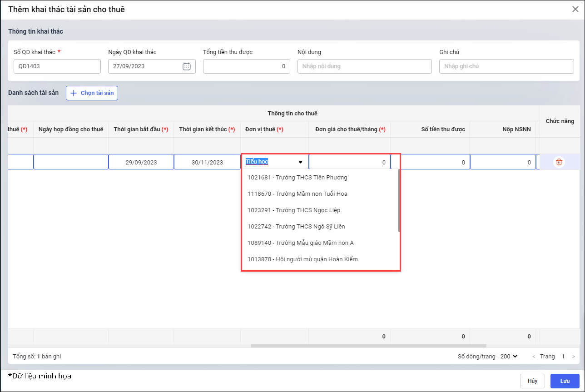Choose Trường THCS Ngọc Liệp from list
585x392 pixels.
pyautogui.click(x=293, y=210)
